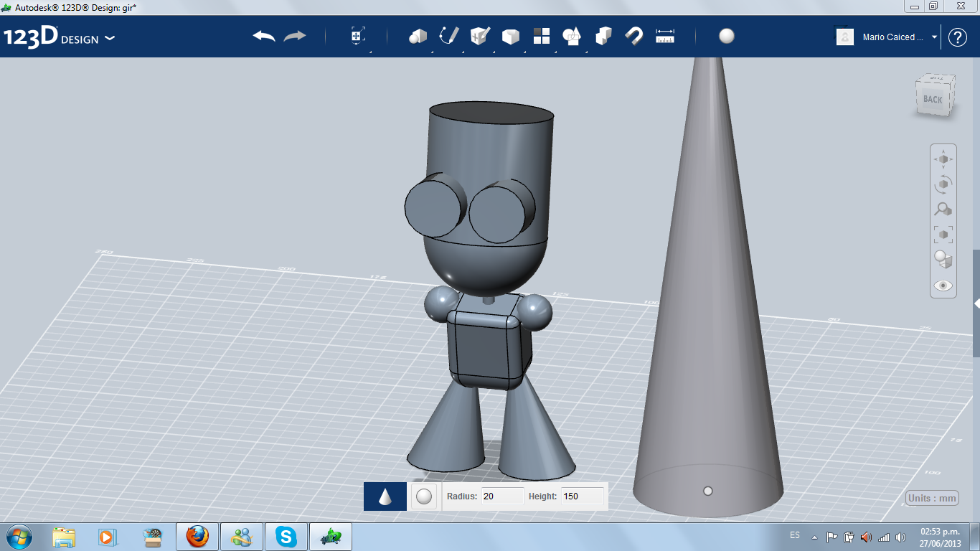Show hidden system tray icons
Image resolution: width=980 pixels, height=551 pixels.
pos(814,537)
